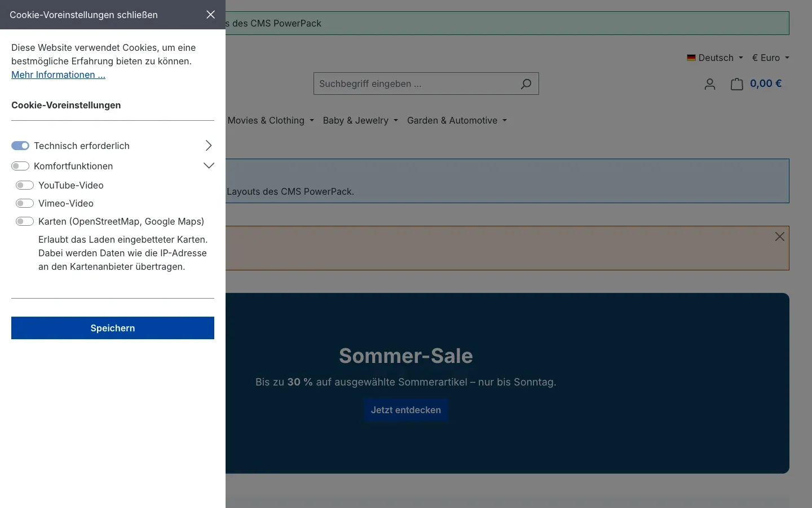The height and width of the screenshot is (508, 812).
Task: Open the Baby & Jewelry menu
Action: (x=360, y=120)
